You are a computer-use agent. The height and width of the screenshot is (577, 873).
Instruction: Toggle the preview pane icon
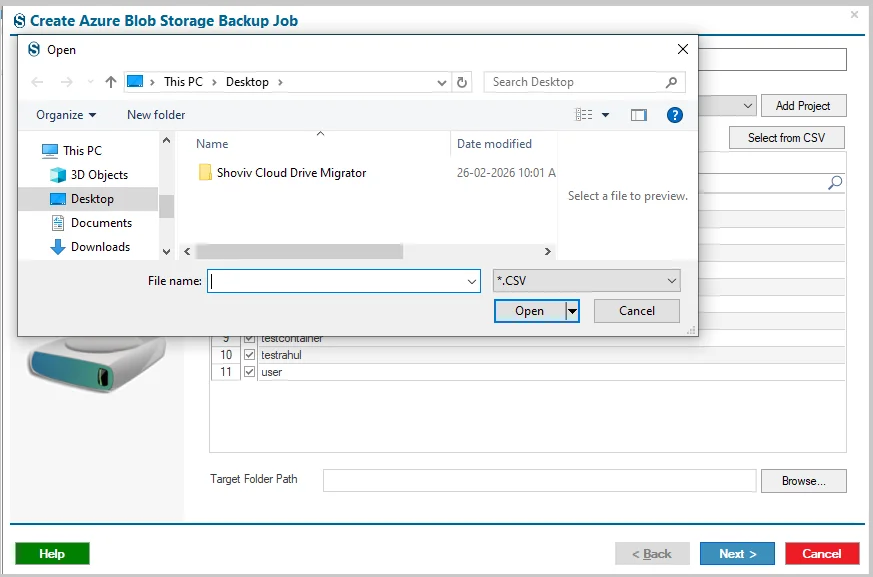pos(639,115)
